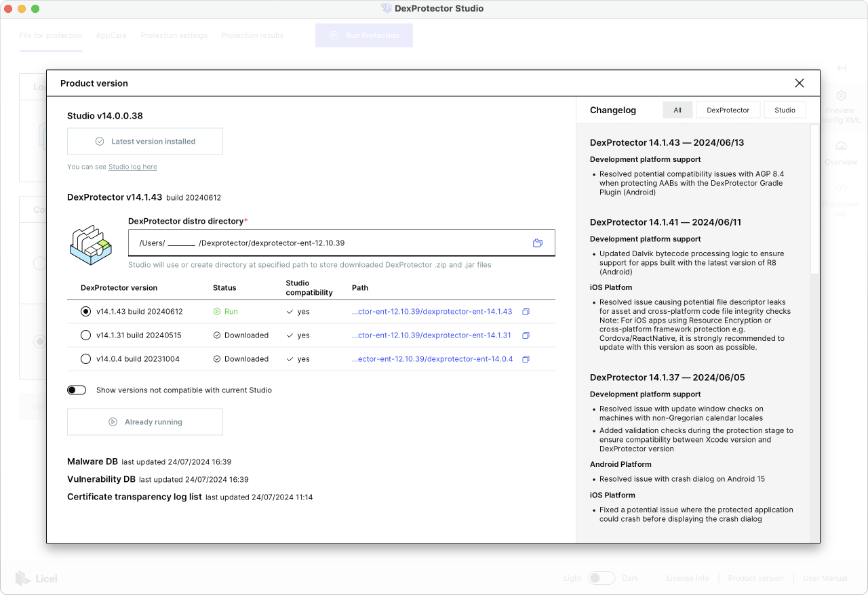This screenshot has height=595, width=868.
Task: Click the DexProtector Studio title bar icon
Action: click(387, 9)
